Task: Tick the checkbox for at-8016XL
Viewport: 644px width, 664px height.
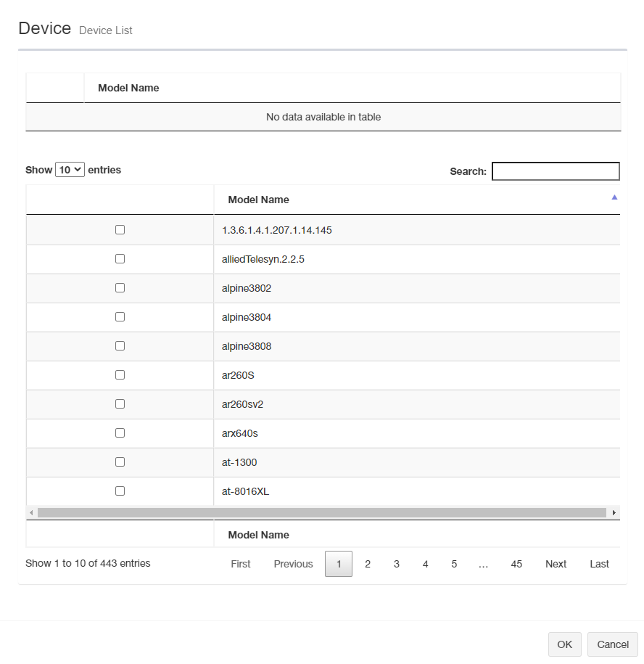Action: click(120, 491)
